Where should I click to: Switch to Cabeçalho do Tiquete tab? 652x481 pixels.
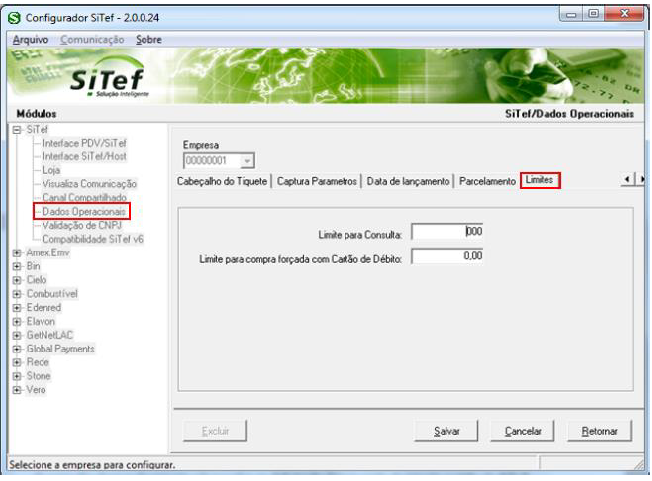coord(222,181)
